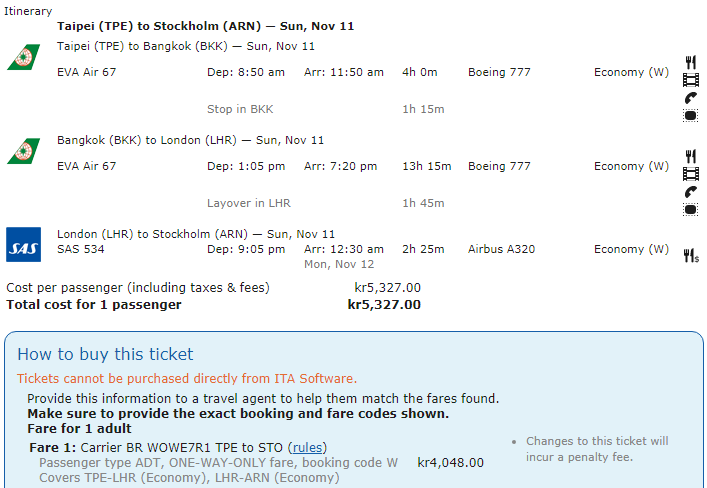The width and height of the screenshot is (707, 488).
Task: Click the total cost kr5,327.00 amount
Action: 384,304
